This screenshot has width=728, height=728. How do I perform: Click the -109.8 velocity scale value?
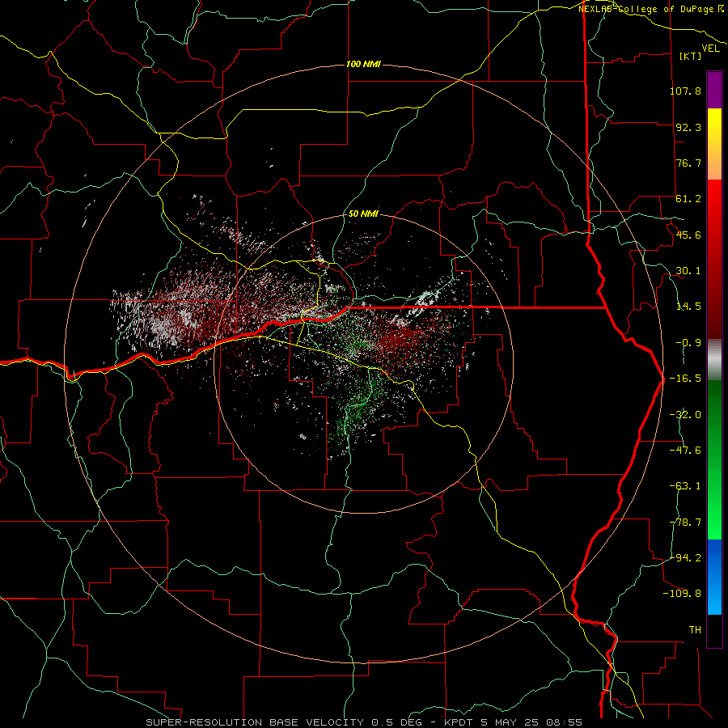coord(682,594)
